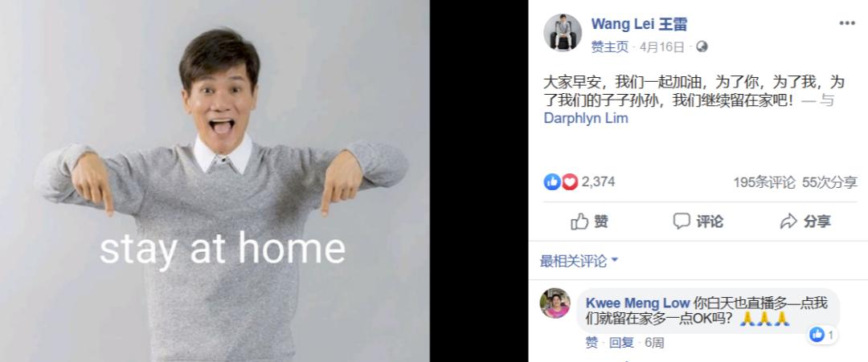Screen dimensions: 868x362
Task: Open Wang Lei's profile picture
Action: (x=563, y=33)
